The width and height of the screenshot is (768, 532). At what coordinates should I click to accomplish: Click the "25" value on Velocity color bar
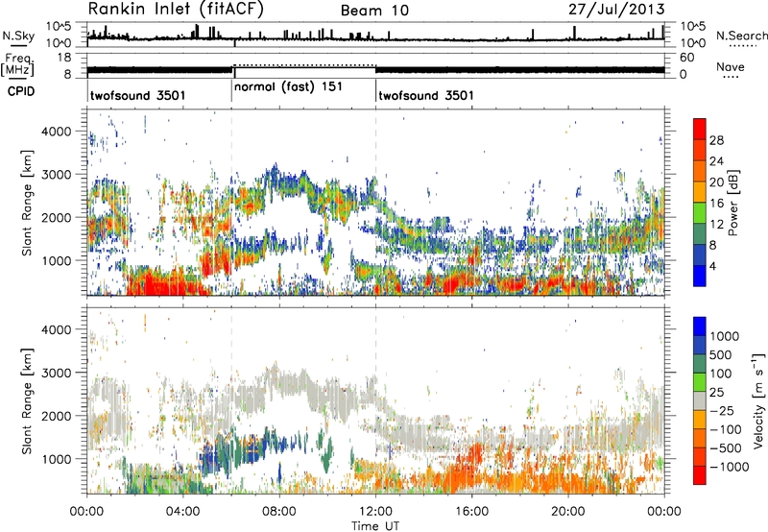click(x=716, y=393)
